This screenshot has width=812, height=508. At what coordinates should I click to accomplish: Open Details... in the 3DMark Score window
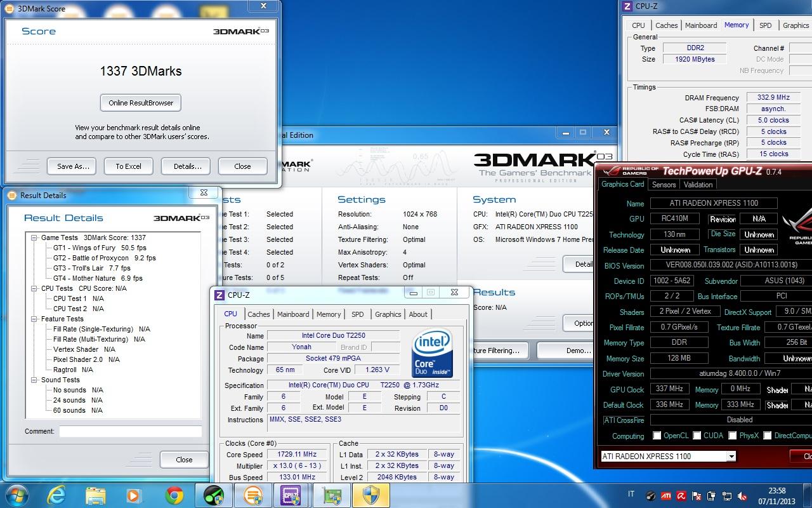click(x=187, y=166)
